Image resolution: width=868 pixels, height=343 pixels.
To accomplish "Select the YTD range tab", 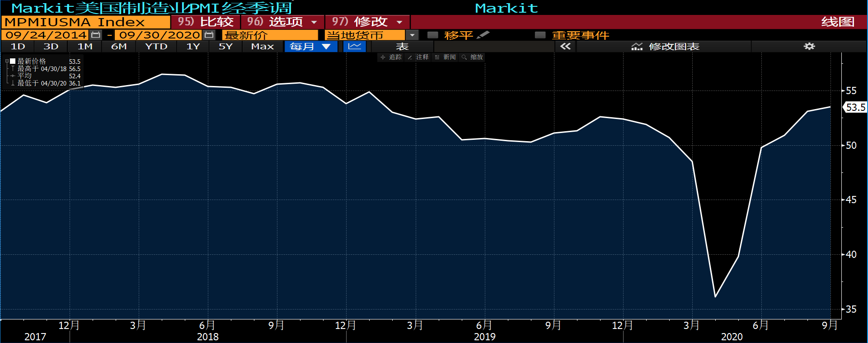I will 156,46.
